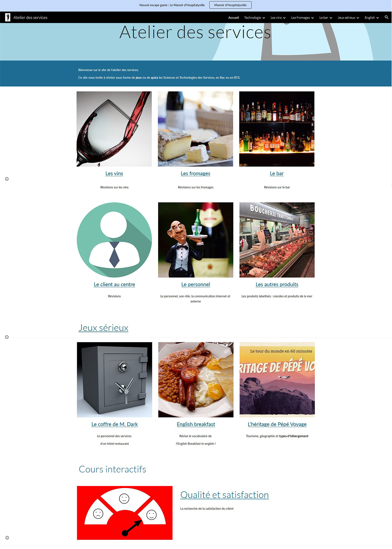Screen dimensions: 392x549
Task: Expand the Les vins nav dropdown
Action: click(x=278, y=18)
